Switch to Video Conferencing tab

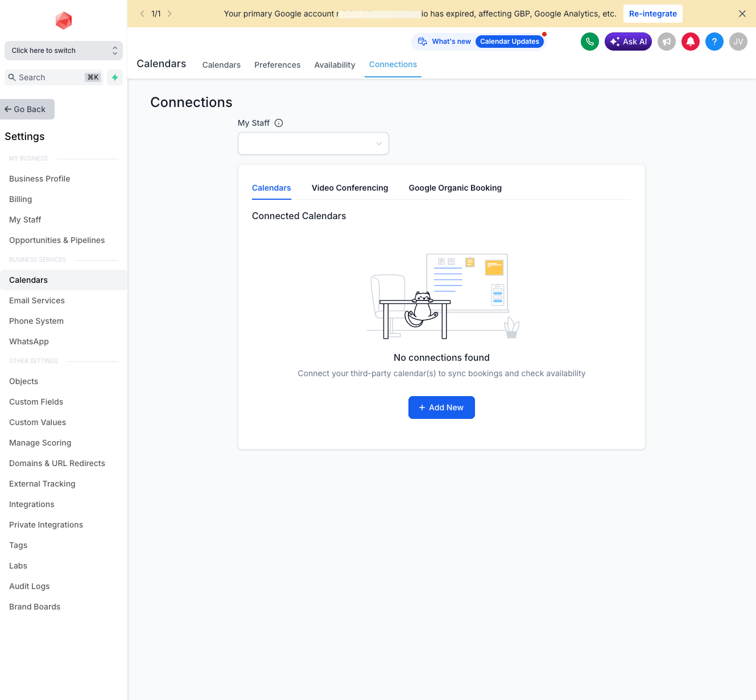350,188
